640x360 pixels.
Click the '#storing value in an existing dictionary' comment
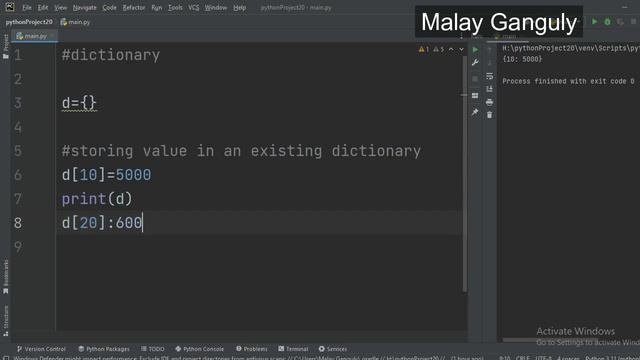[241, 151]
